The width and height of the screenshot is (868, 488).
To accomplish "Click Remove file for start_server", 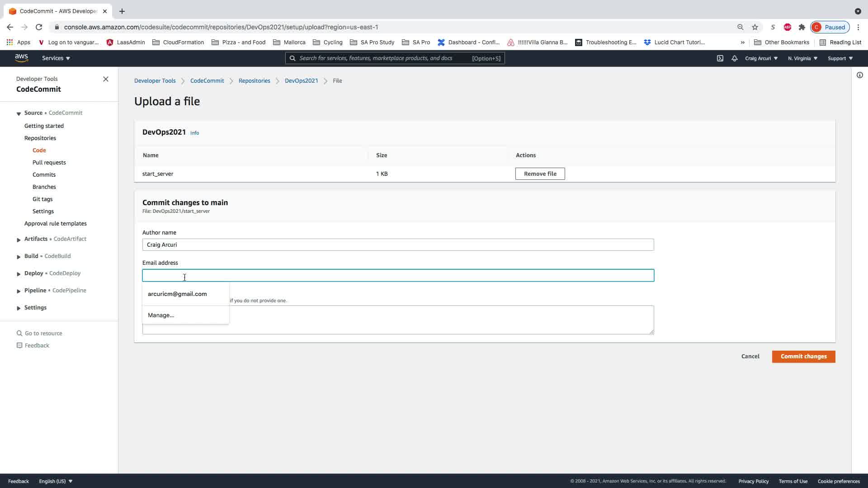I will coord(540,174).
